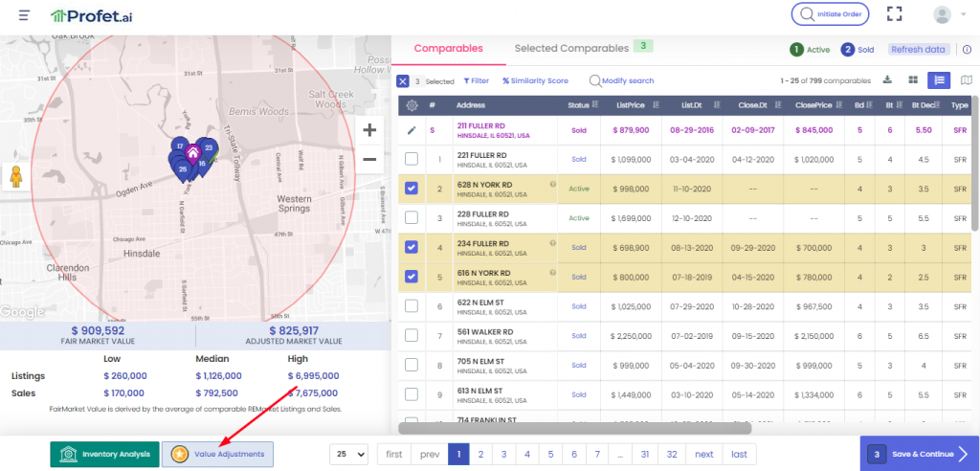Edit subject property 211 Fuller Rd pencil icon

coord(412,131)
